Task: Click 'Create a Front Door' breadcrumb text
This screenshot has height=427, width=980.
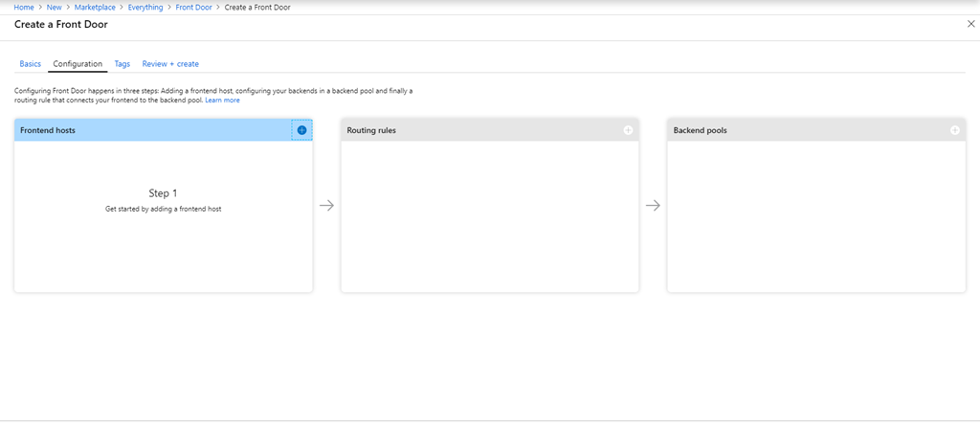Action: click(257, 8)
